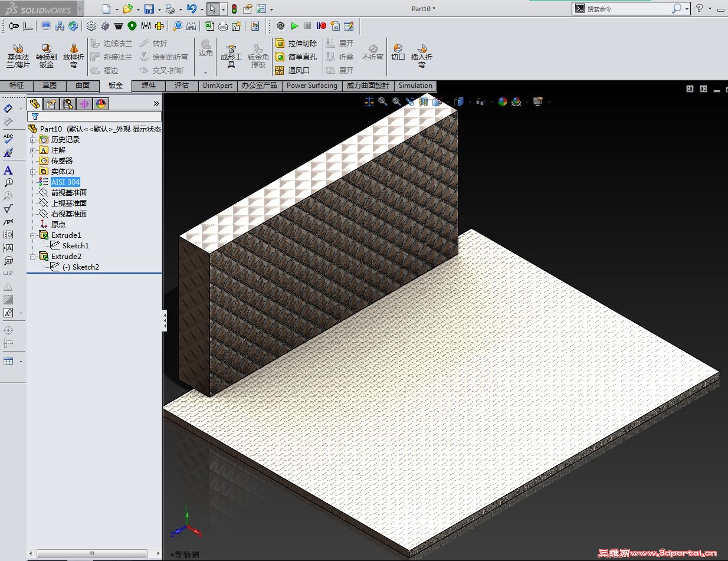Click the Save floppy disk icon
Image resolution: width=728 pixels, height=561 pixels.
point(149,9)
